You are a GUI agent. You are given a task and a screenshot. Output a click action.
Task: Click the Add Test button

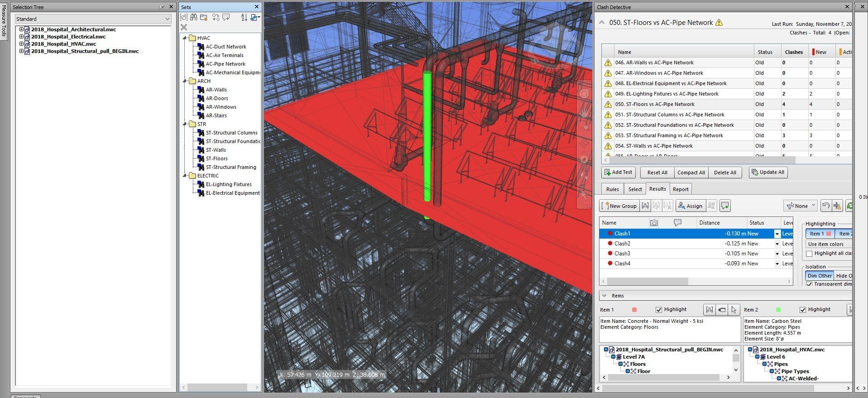618,173
